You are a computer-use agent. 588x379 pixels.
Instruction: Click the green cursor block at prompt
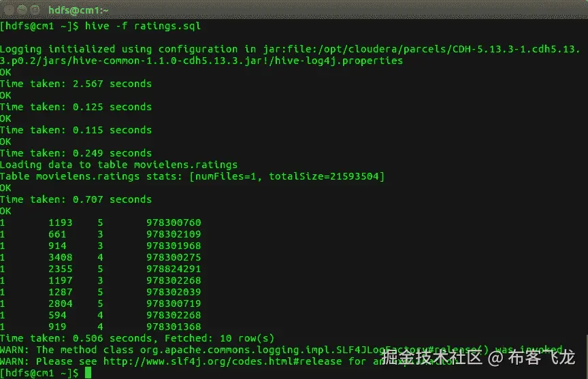coord(88,373)
